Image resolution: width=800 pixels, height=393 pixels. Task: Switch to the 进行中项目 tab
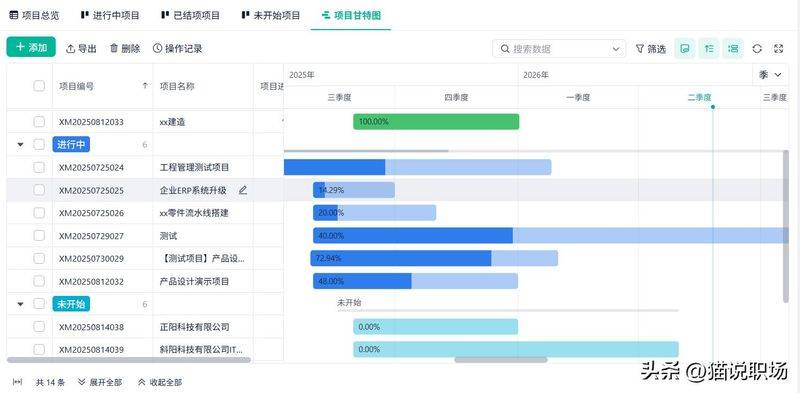click(x=110, y=15)
